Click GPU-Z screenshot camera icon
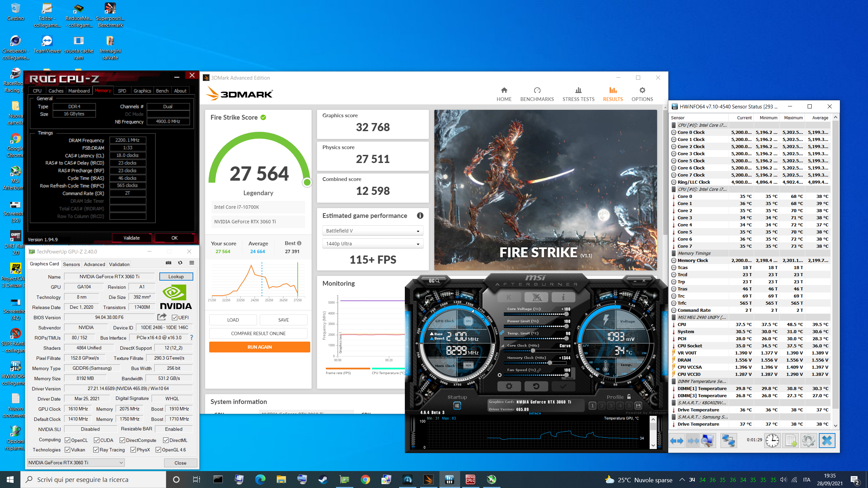This screenshot has height=488, width=868. coord(169,263)
